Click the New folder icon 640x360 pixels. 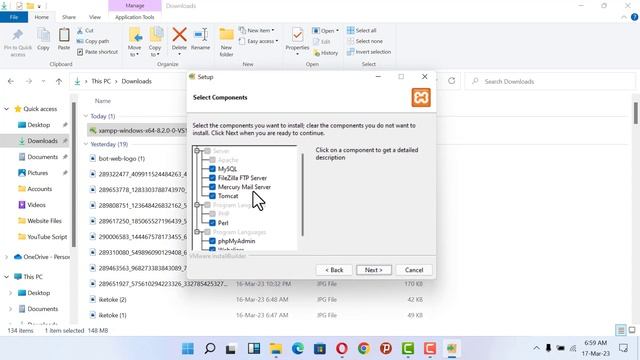click(226, 35)
